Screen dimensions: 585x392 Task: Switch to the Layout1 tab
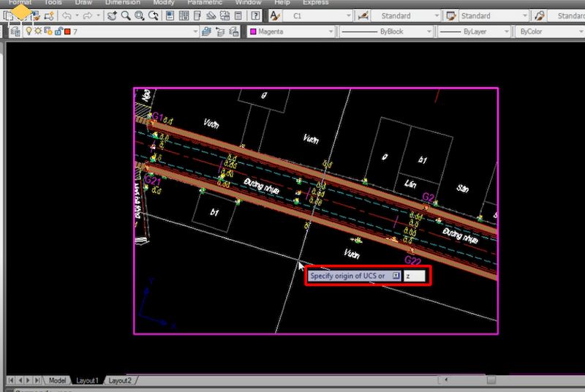tap(87, 380)
